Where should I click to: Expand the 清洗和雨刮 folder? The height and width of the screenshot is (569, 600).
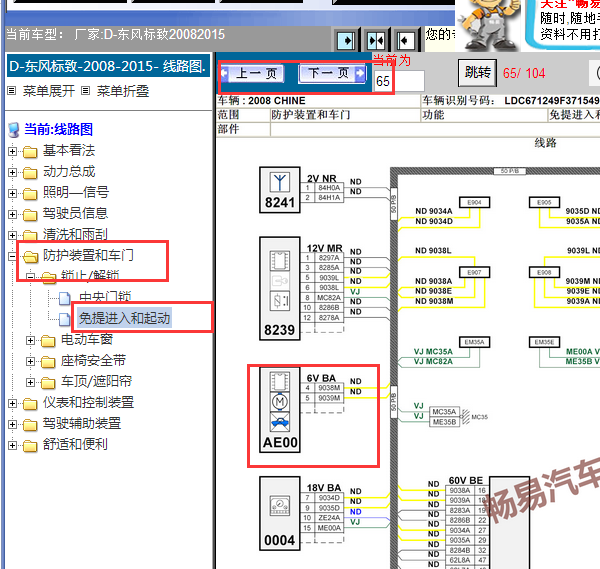[x=12, y=235]
